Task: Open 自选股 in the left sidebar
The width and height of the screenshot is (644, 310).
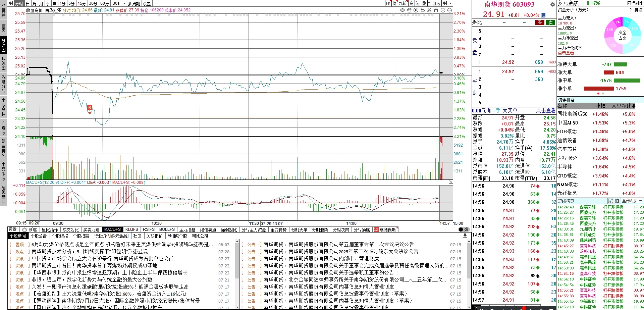Action: [x=3, y=128]
